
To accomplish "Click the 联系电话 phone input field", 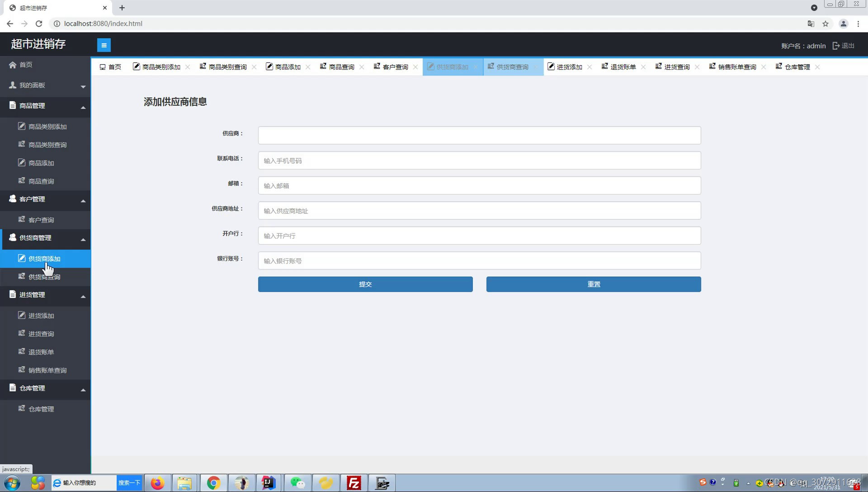I will tap(479, 161).
